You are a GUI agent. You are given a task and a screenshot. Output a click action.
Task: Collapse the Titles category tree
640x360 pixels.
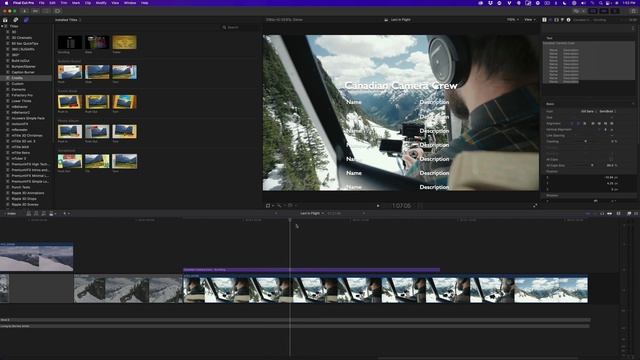coord(3,26)
